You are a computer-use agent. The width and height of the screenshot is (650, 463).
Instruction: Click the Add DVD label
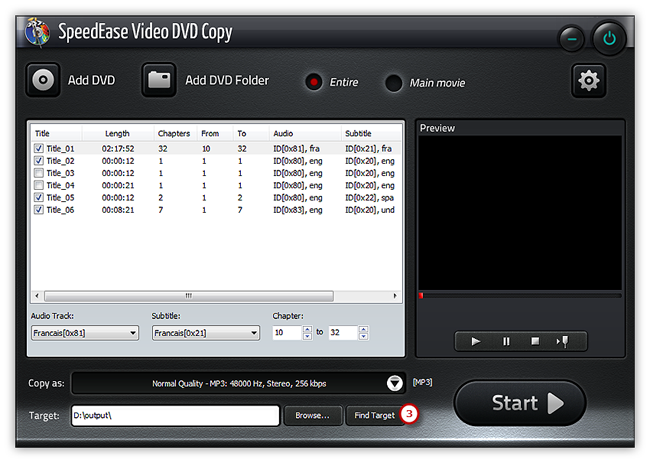(x=91, y=80)
